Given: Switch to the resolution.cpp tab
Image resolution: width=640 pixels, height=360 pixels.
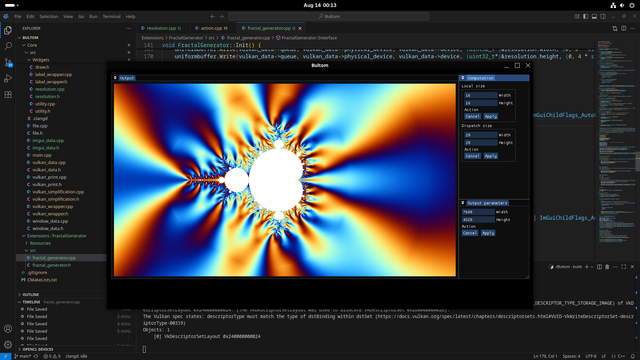Looking at the screenshot, I should point(161,28).
